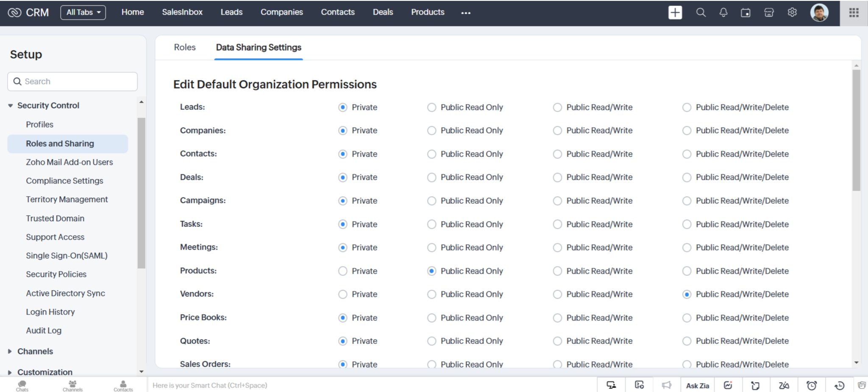Open the quick create plus icon
Viewport: 868px width, 392px height.
[675, 12]
